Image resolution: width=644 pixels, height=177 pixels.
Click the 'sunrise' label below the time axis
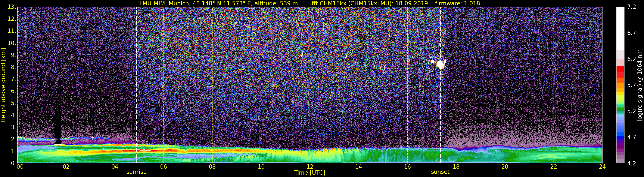(x=137, y=172)
